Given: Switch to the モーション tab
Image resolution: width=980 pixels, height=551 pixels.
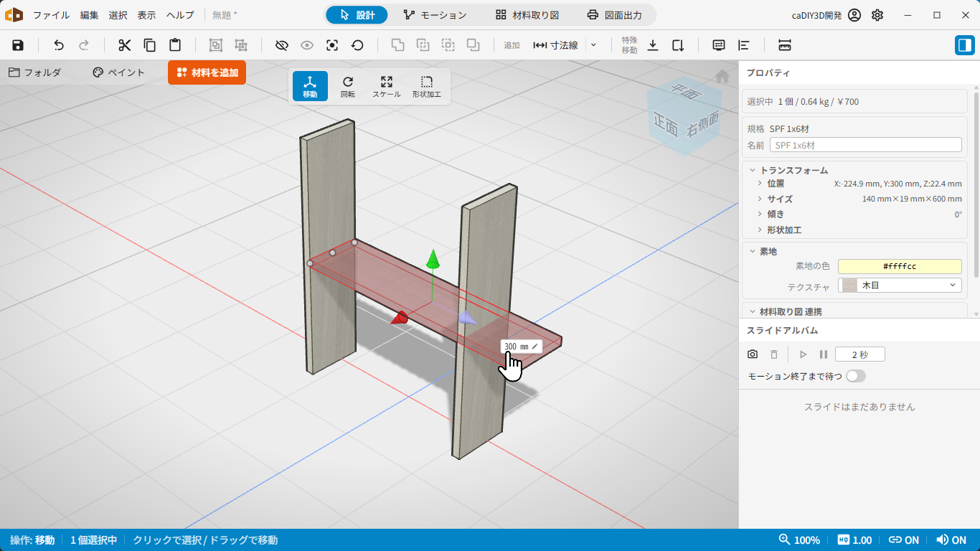Looking at the screenshot, I should [x=435, y=15].
